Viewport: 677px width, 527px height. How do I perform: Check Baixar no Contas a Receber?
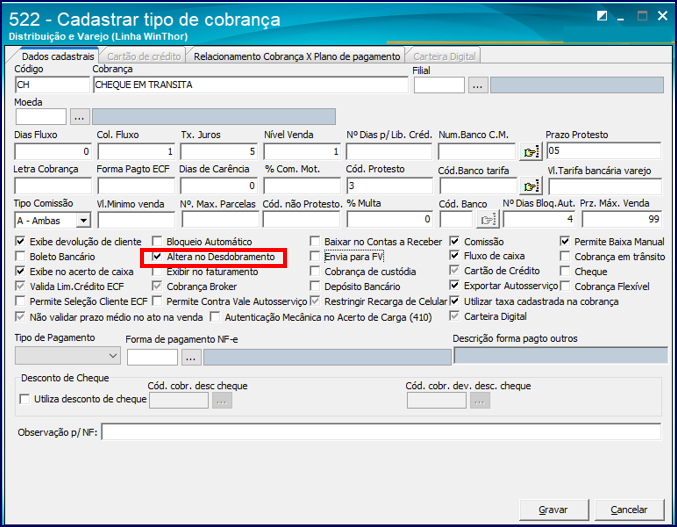pyautogui.click(x=315, y=241)
